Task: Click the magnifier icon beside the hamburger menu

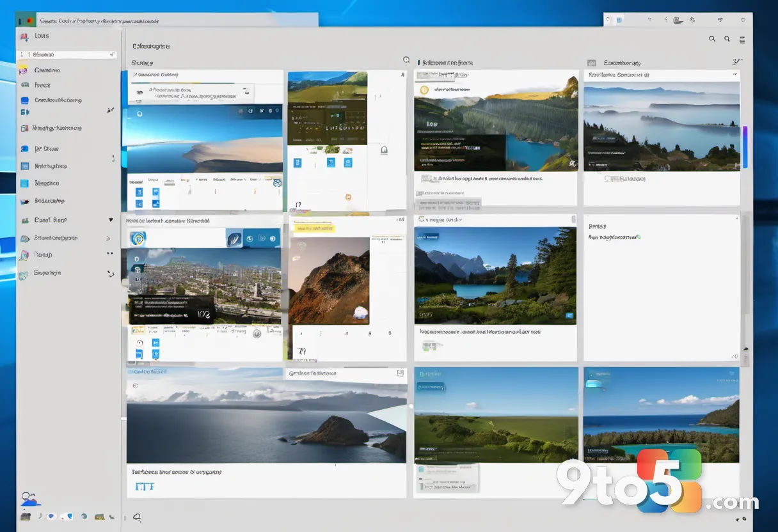Action: pos(727,40)
